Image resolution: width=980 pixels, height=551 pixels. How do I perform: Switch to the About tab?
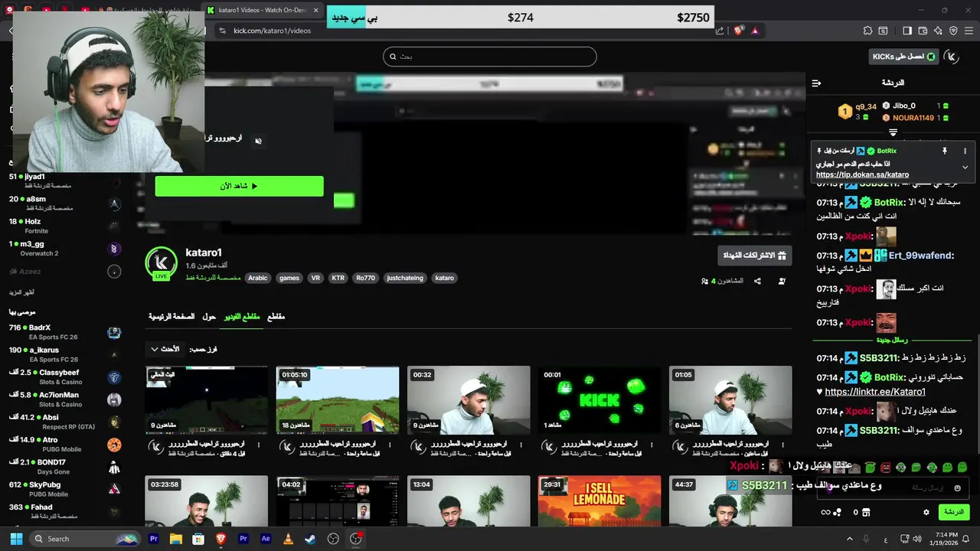coord(209,316)
